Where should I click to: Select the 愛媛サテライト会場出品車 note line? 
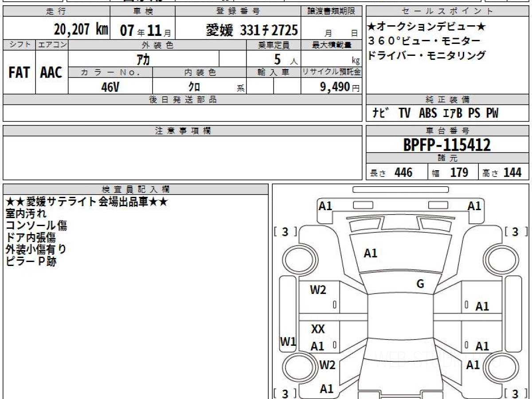click(x=86, y=202)
